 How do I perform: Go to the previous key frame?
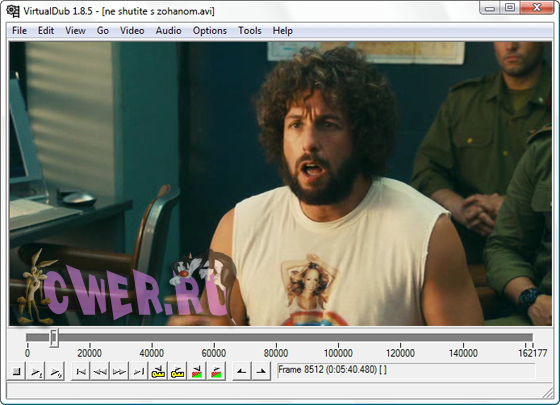pos(158,372)
